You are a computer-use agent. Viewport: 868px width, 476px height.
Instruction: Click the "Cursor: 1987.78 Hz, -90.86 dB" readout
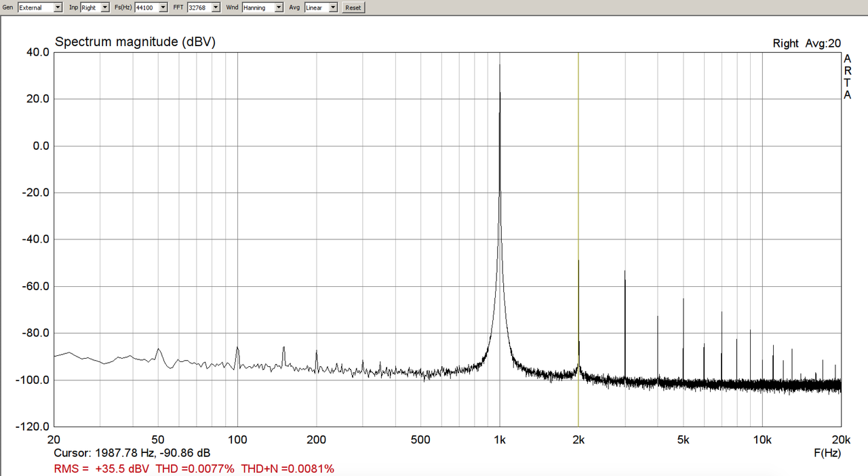[x=132, y=452]
